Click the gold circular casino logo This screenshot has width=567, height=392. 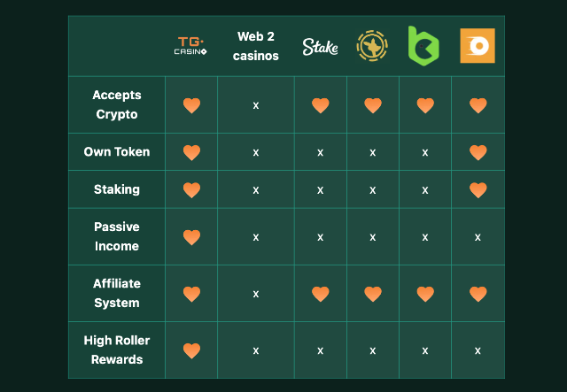tap(372, 45)
